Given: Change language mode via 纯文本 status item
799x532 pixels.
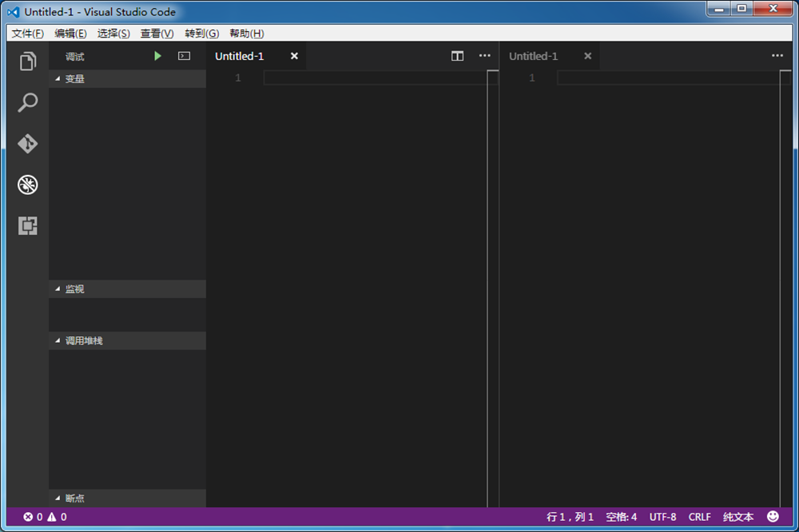Looking at the screenshot, I should [x=737, y=517].
